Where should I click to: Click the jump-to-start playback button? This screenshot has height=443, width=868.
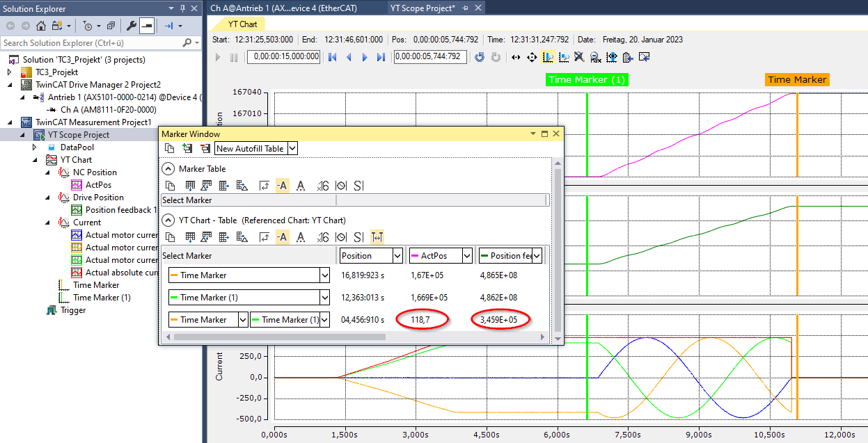pos(333,57)
